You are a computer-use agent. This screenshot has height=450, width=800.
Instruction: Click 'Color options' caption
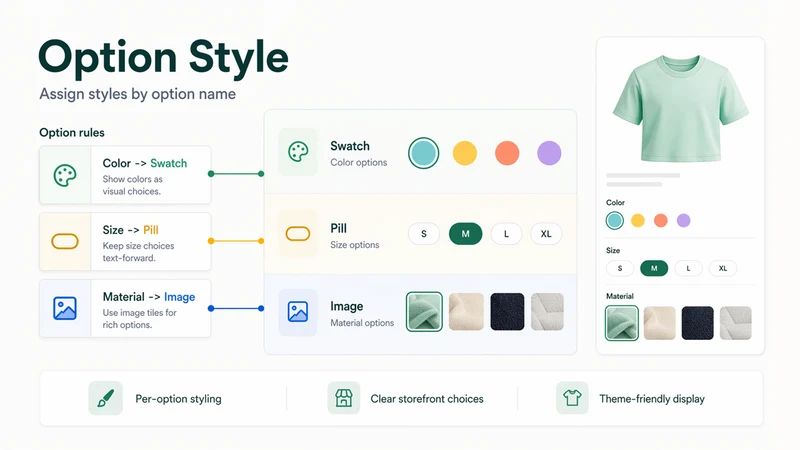[359, 162]
